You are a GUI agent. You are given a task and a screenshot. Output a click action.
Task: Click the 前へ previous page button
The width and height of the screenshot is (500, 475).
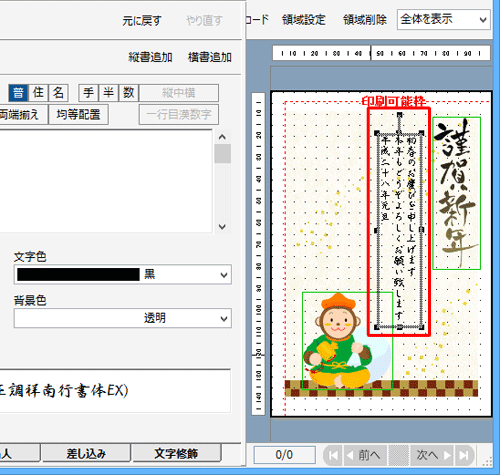[365, 455]
